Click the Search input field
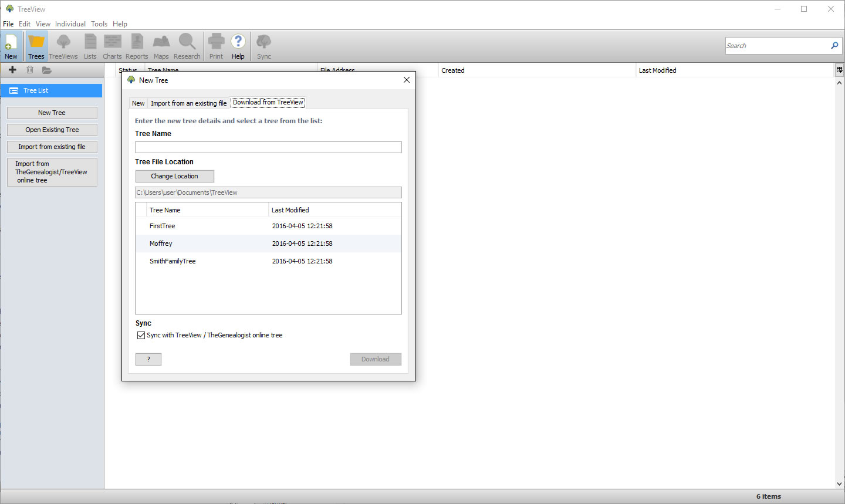Viewport: 845px width, 504px height. [x=776, y=45]
